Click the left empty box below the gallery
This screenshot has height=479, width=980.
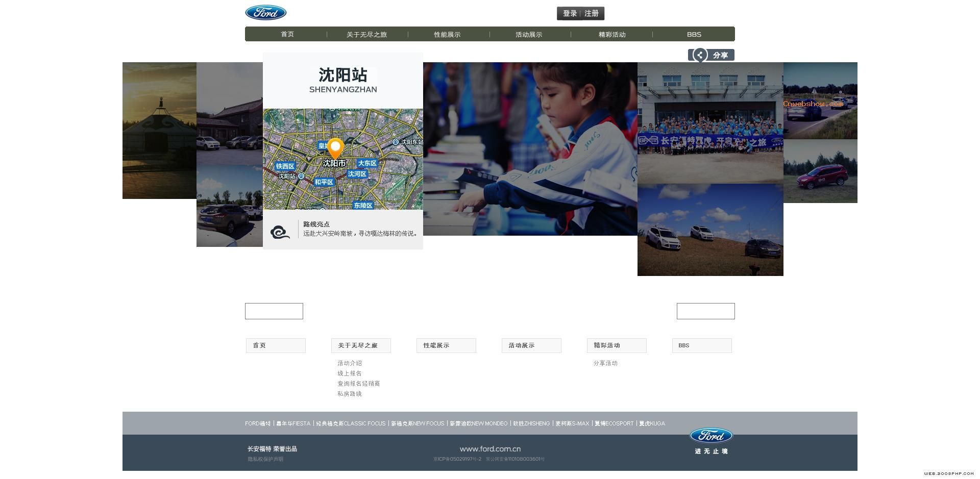pyautogui.click(x=274, y=311)
